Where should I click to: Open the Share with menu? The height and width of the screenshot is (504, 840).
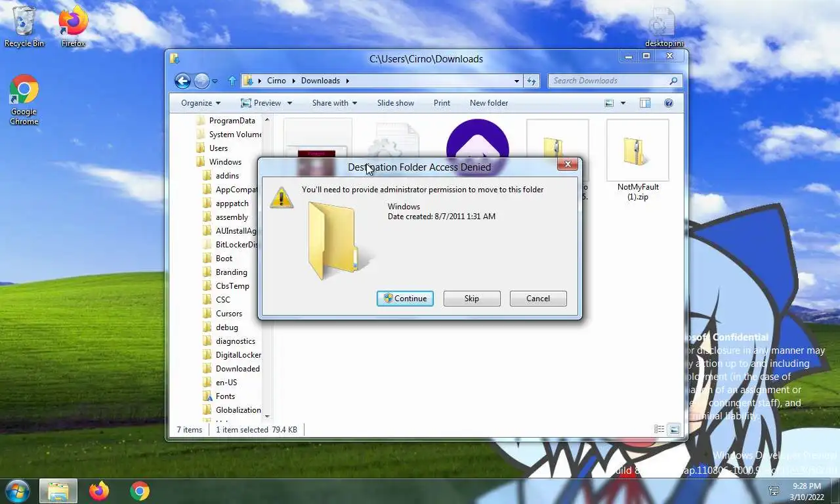[x=335, y=103]
